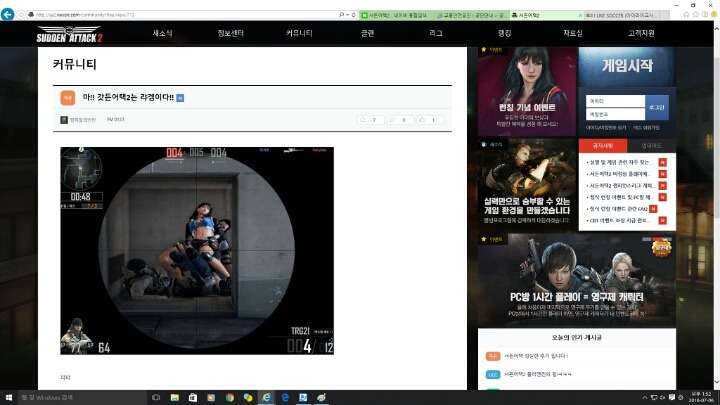Screen dimensions: 720x405
Task: Open Internet Explorer taskbar icon
Action: [x=266, y=398]
